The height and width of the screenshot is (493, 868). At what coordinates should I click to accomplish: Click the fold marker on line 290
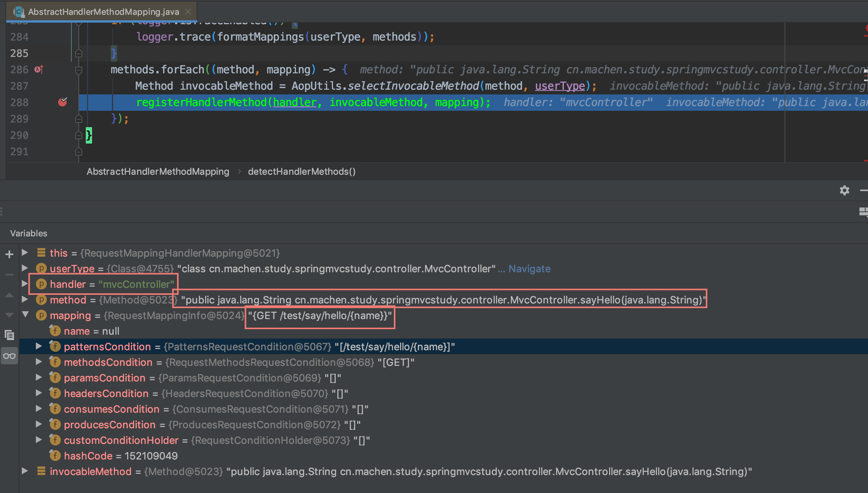[79, 135]
